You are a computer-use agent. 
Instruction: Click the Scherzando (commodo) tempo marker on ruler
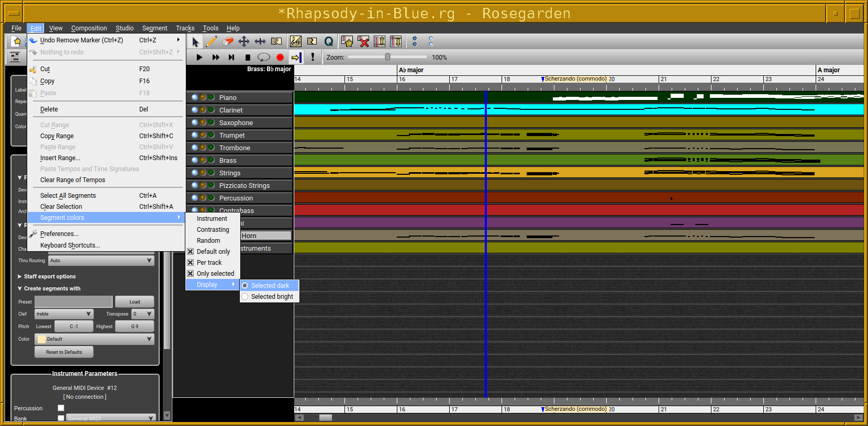(575, 79)
